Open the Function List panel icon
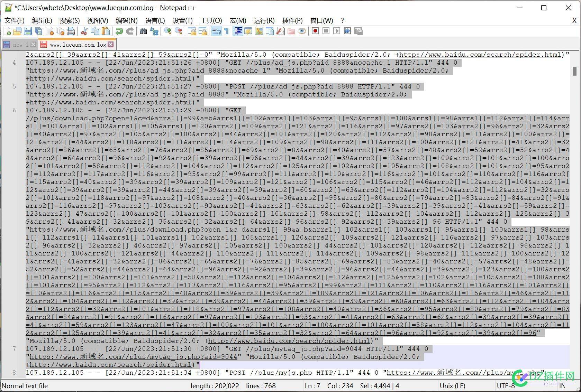The height and width of the screenshot is (392, 581). tap(280, 31)
